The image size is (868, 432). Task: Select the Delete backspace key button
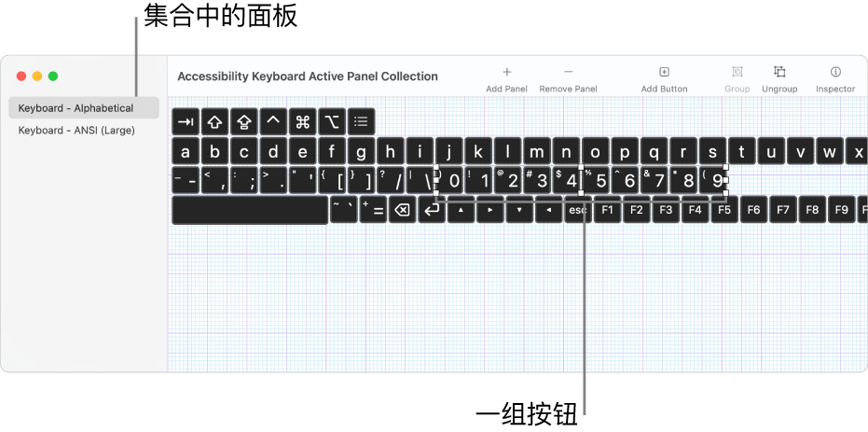coord(403,210)
